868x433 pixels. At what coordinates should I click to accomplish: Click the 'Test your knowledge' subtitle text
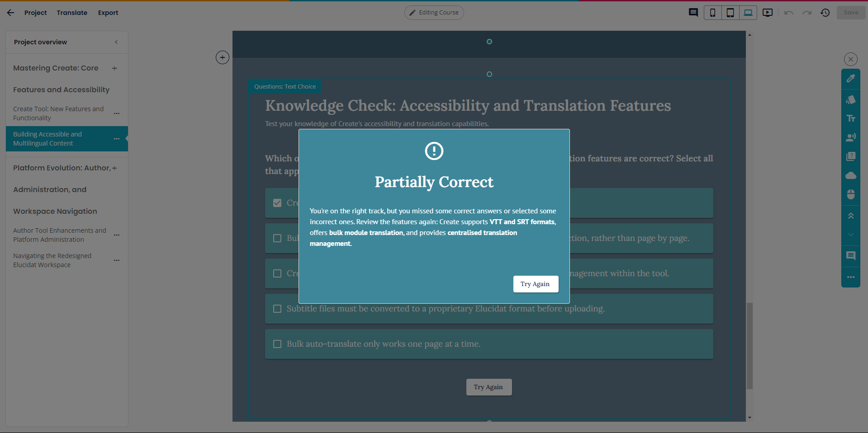pos(377,124)
